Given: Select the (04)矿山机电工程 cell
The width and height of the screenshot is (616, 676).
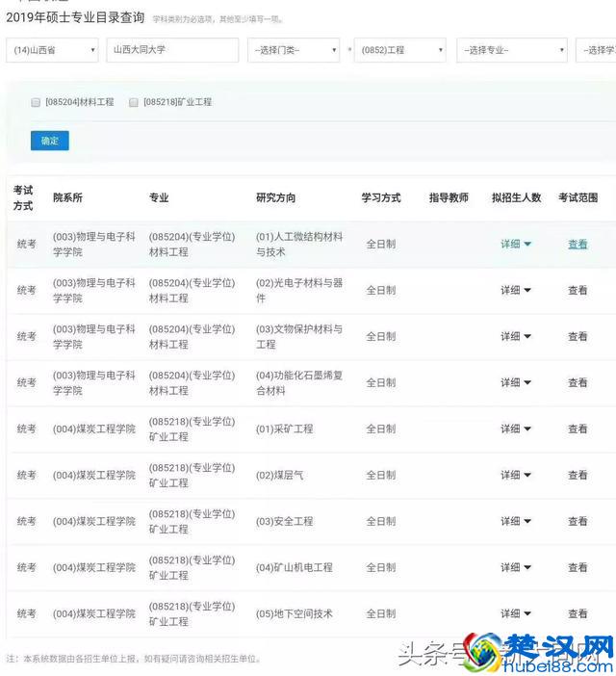Looking at the screenshot, I should [x=295, y=567].
